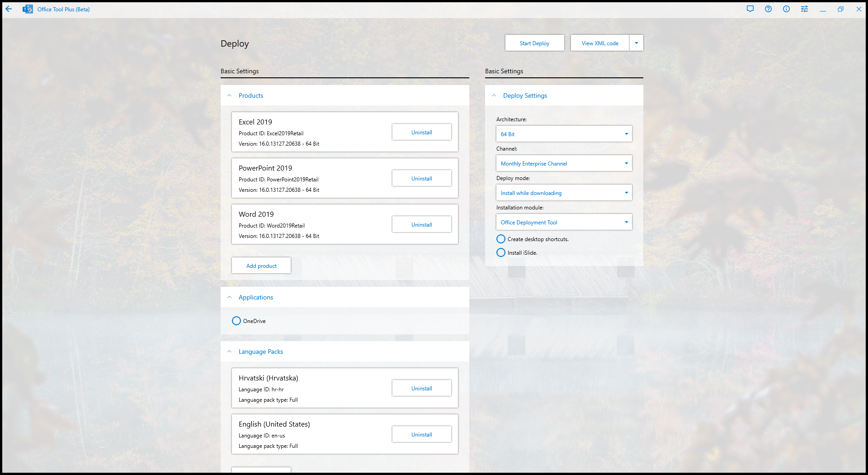Screen dimensions: 868x475
Task: Open the Channel dropdown
Action: (x=564, y=163)
